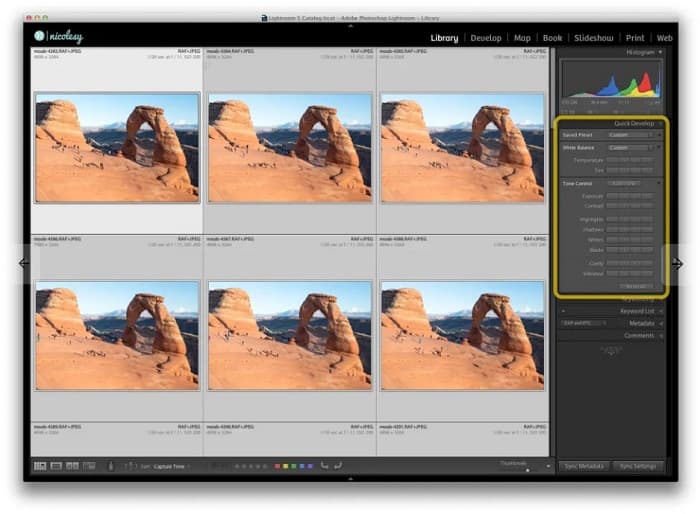Viewport: 700px width, 514px height.
Task: Open Compare view icon
Action: click(x=72, y=466)
